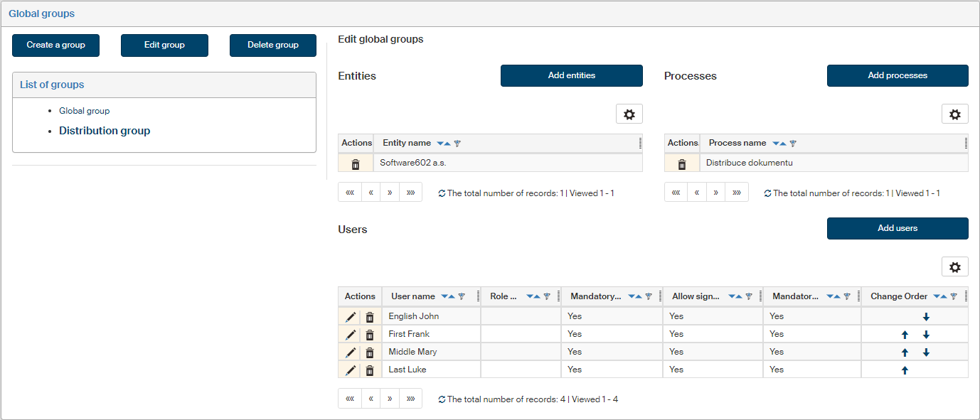
Task: Delete Distribuce dokumentu process via trash icon
Action: (681, 164)
